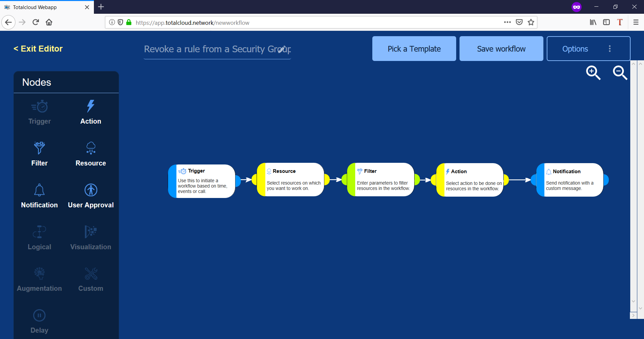The width and height of the screenshot is (644, 339).
Task: Click the red T extension icon
Action: pyautogui.click(x=620, y=22)
